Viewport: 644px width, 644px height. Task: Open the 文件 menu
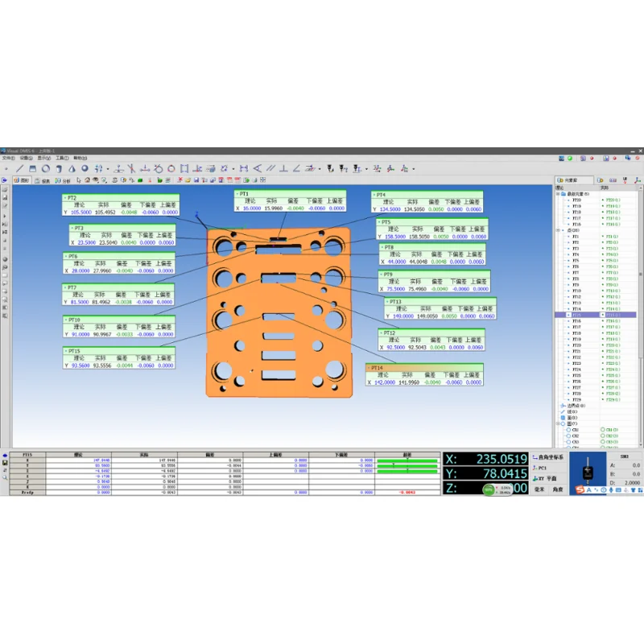[8, 158]
